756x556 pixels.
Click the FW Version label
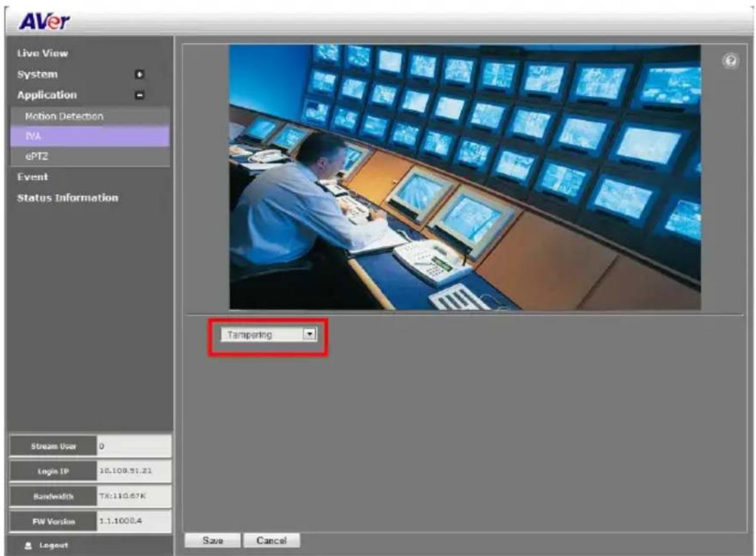point(53,521)
